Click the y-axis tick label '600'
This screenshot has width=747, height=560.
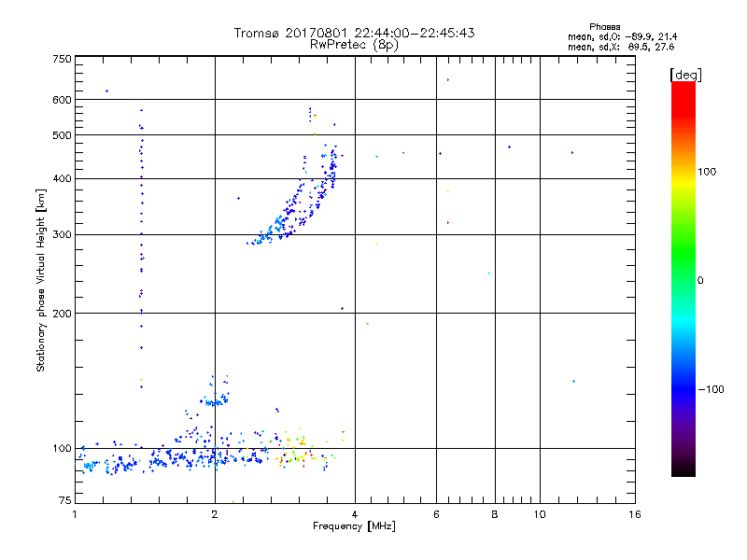click(x=62, y=100)
